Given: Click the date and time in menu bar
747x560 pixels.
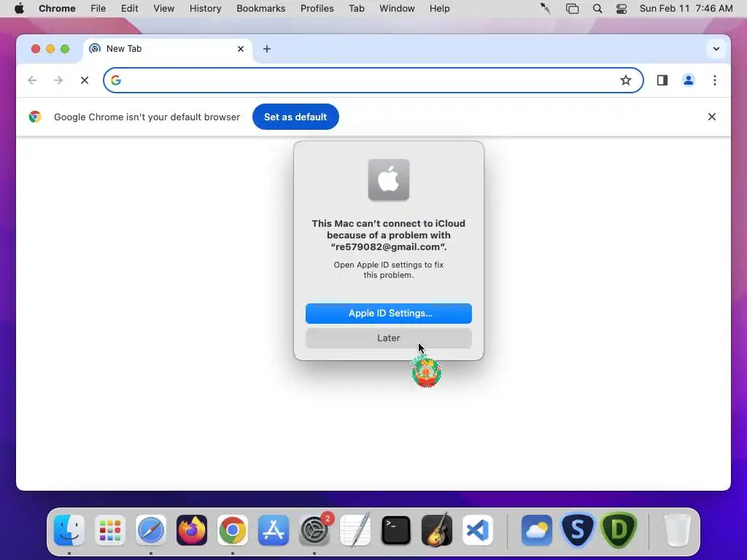Looking at the screenshot, I should click(686, 9).
